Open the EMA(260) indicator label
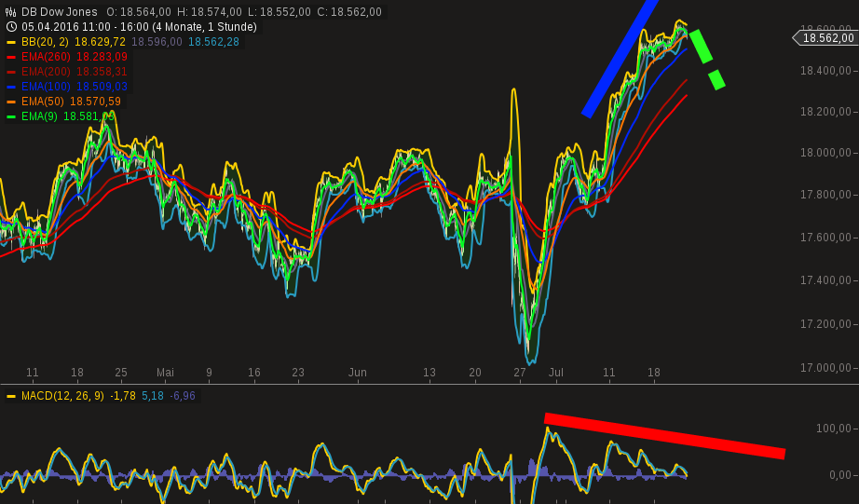The image size is (859, 504). point(46,57)
